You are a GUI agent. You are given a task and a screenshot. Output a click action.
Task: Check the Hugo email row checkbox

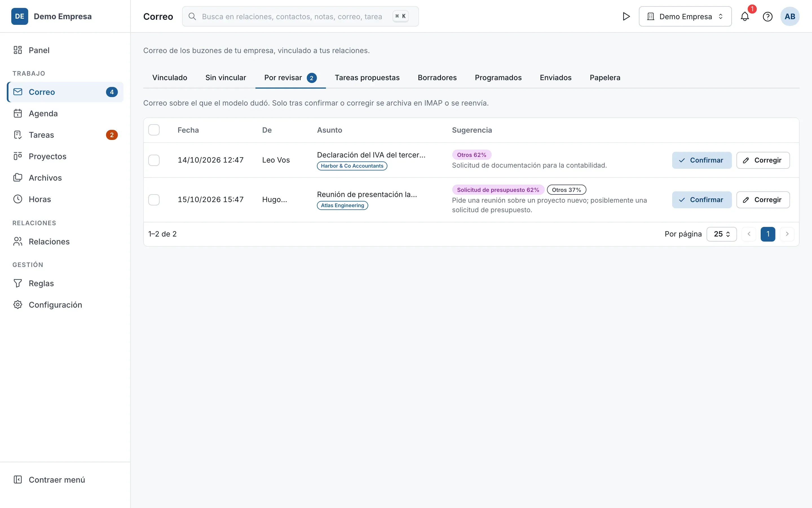pyautogui.click(x=154, y=200)
